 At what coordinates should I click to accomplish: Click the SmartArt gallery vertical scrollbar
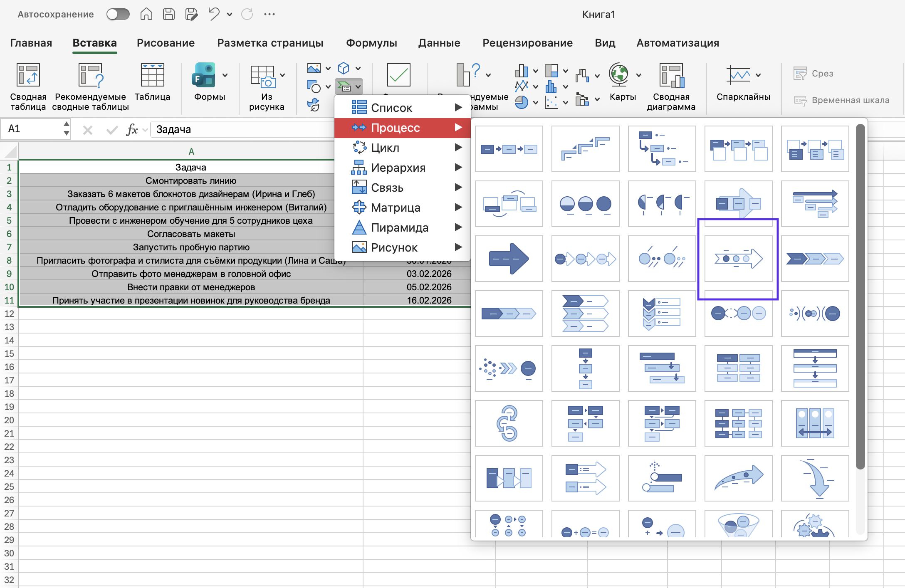[x=860, y=296]
